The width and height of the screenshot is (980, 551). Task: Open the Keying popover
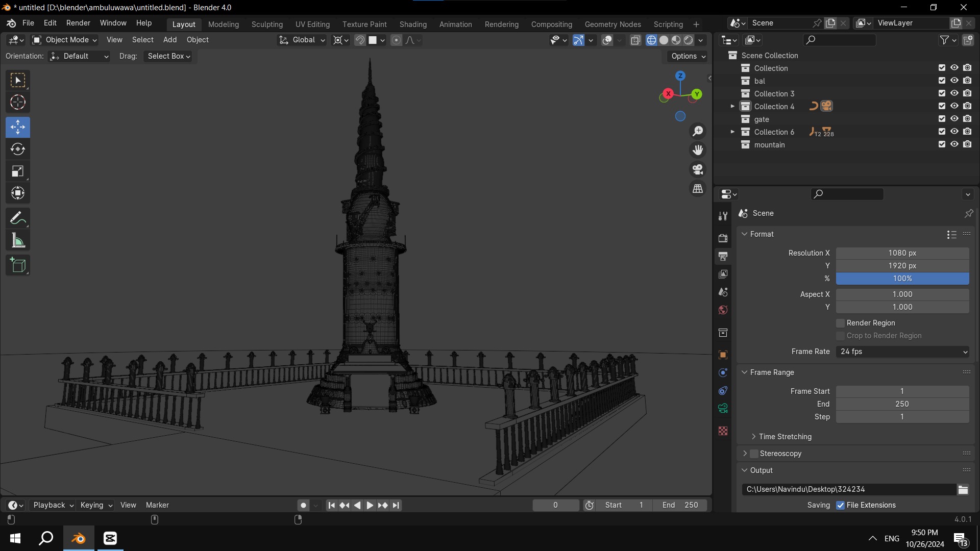(x=96, y=505)
